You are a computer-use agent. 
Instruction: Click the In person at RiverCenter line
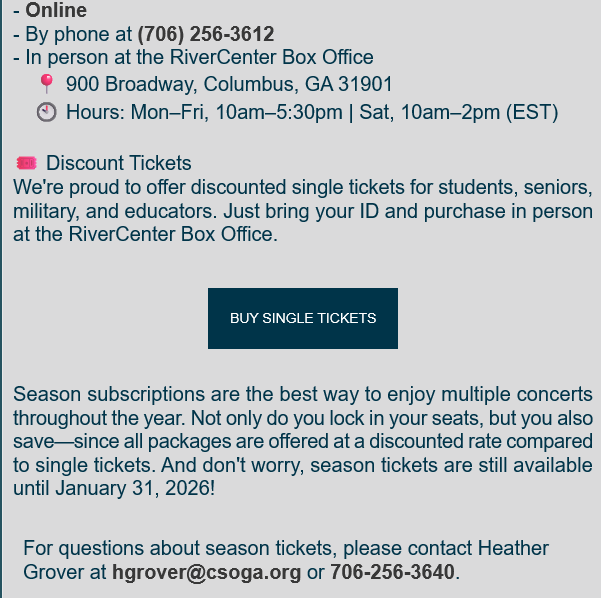coord(193,58)
